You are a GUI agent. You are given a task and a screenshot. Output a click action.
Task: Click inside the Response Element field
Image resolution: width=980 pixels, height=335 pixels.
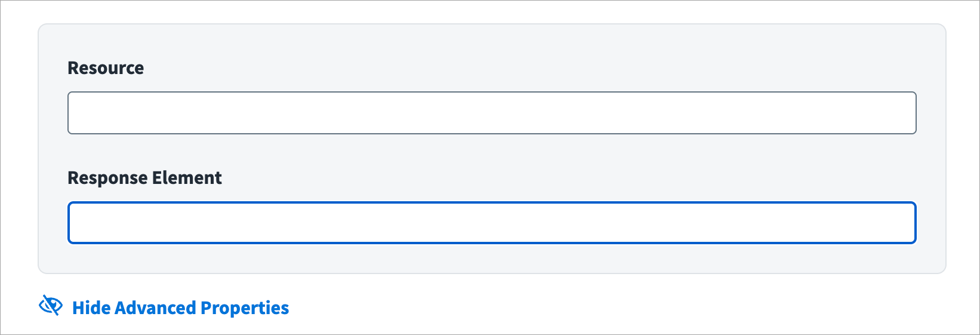(492, 223)
